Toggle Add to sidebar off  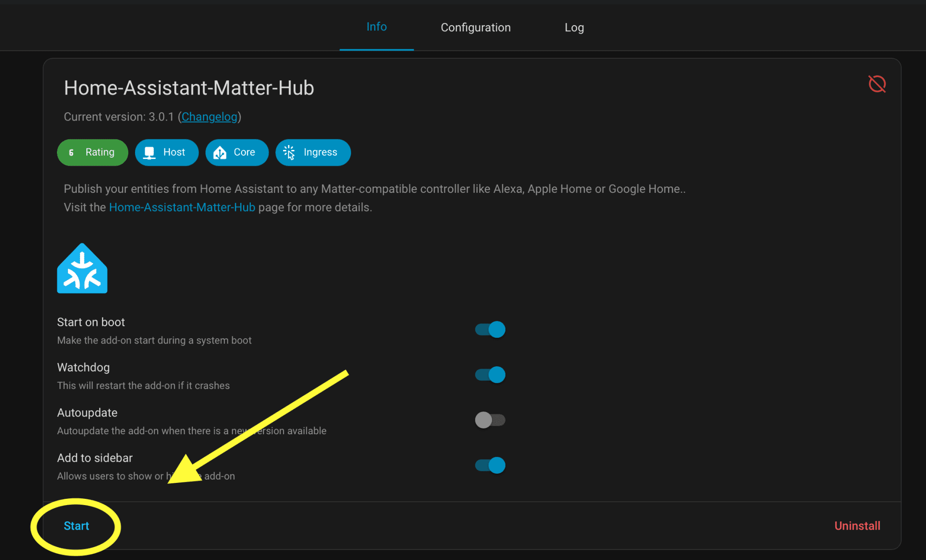[490, 465]
